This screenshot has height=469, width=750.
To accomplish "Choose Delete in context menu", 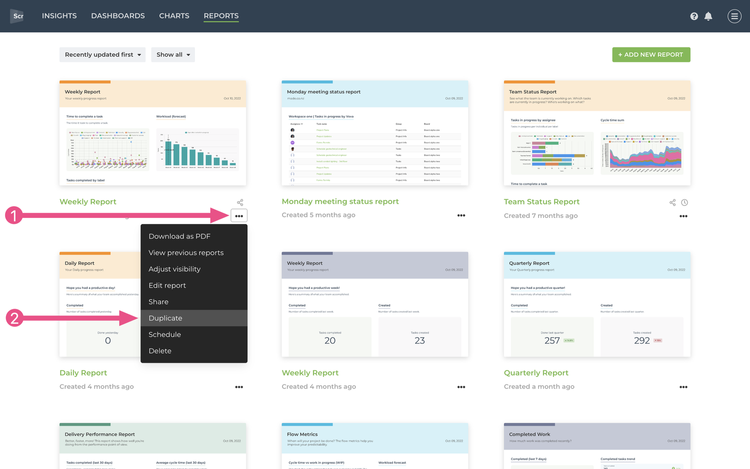I will click(x=194, y=350).
